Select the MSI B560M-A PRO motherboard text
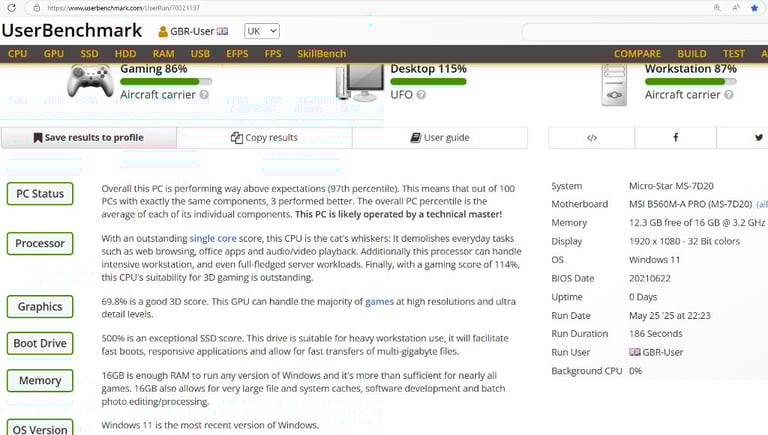 tap(690, 204)
